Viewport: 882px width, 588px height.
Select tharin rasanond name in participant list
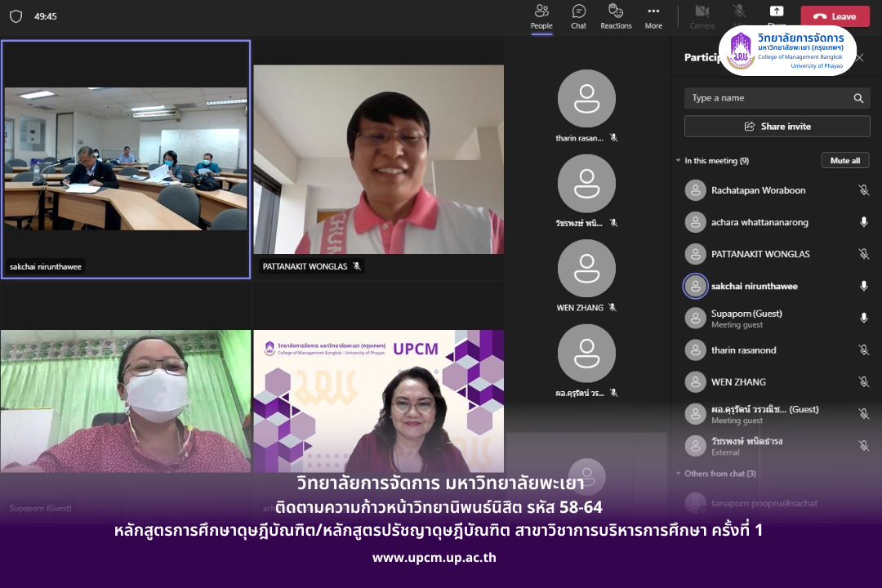click(x=743, y=350)
